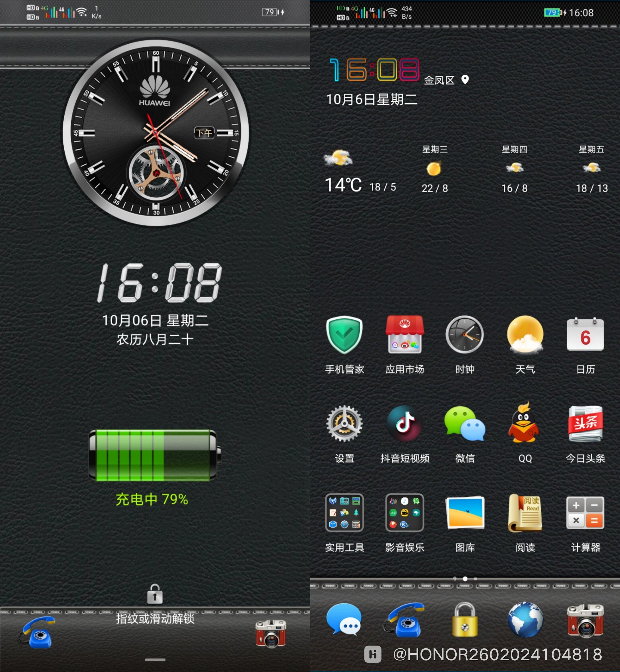Select the 星期三 forecast 22 / 8
Image resolution: width=620 pixels, height=672 pixels.
point(435,169)
